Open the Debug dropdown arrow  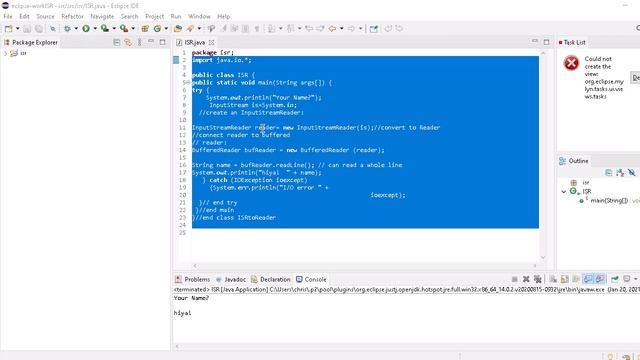coord(76,29)
